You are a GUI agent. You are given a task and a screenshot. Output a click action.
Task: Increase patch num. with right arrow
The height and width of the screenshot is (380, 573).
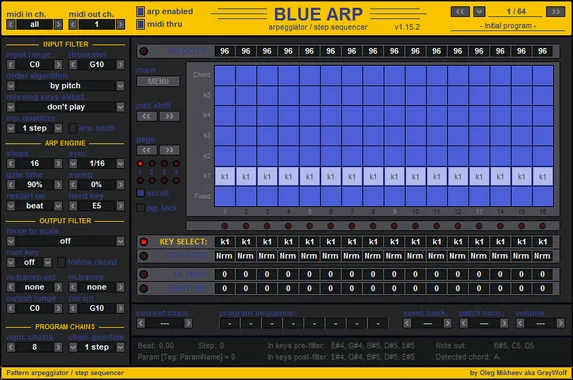click(504, 323)
